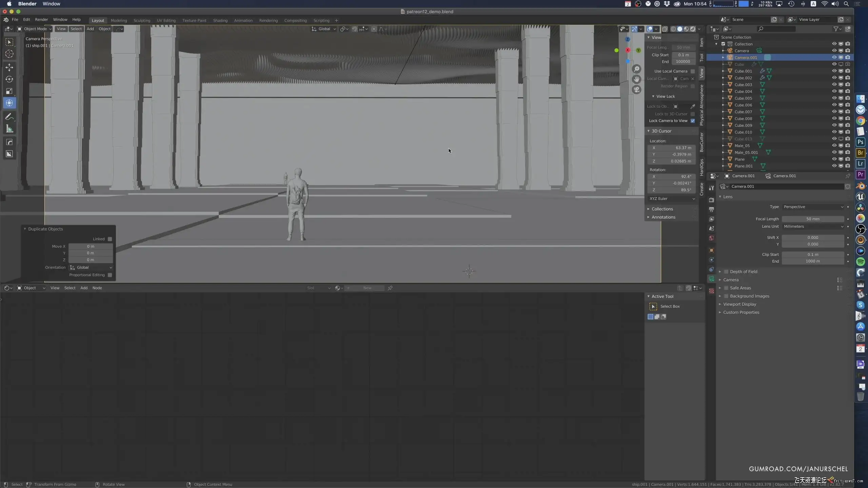868x488 pixels.
Task: Select the Measure tool
Action: pos(9,129)
